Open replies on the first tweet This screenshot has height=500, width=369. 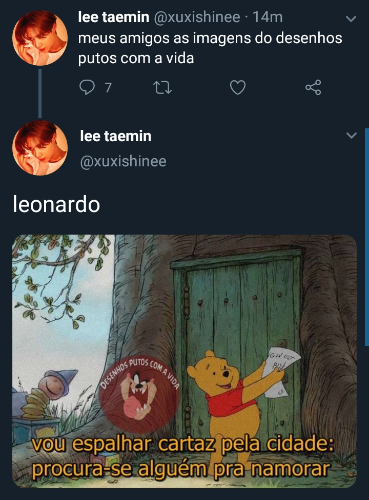(87, 87)
